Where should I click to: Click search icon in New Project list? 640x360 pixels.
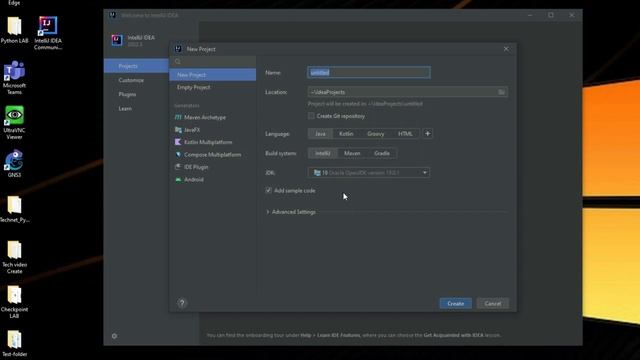coord(178,61)
